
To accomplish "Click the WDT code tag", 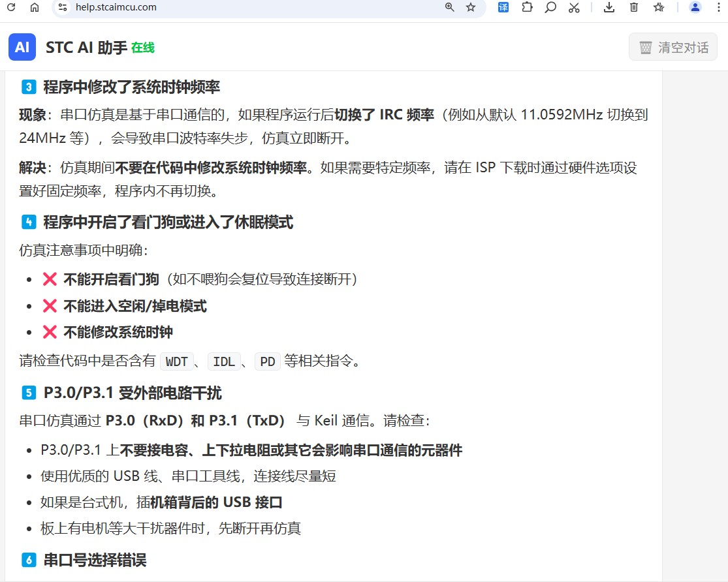I will click(177, 361).
